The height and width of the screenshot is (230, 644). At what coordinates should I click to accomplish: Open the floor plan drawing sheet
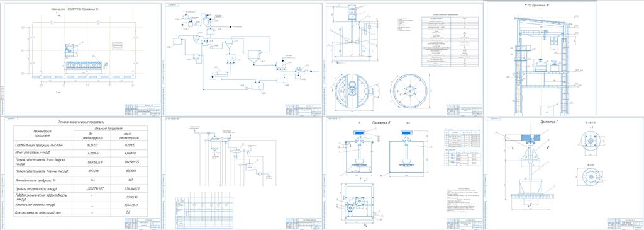[82, 59]
